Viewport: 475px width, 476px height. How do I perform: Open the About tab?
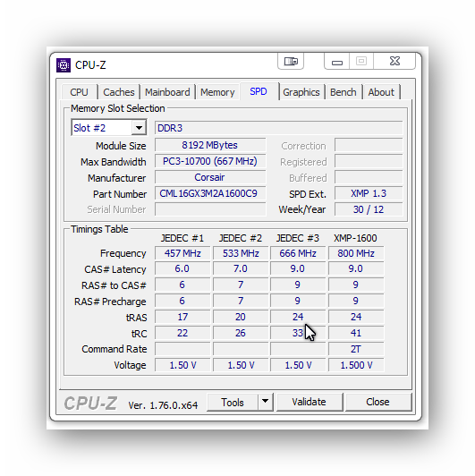pos(381,92)
